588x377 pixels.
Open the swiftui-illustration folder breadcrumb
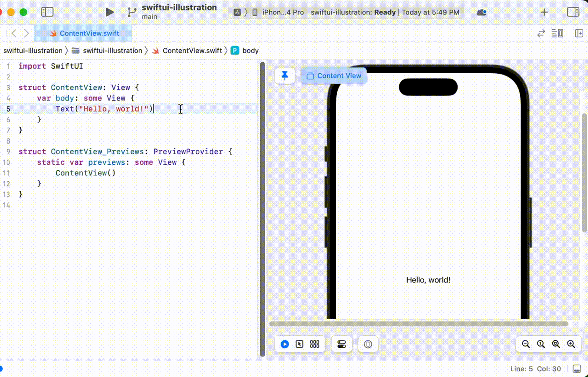coord(107,51)
